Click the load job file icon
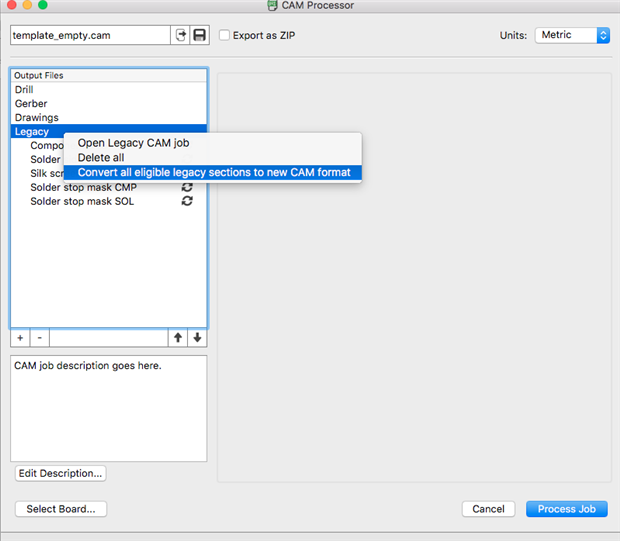The width and height of the screenshot is (620, 541). (181, 35)
